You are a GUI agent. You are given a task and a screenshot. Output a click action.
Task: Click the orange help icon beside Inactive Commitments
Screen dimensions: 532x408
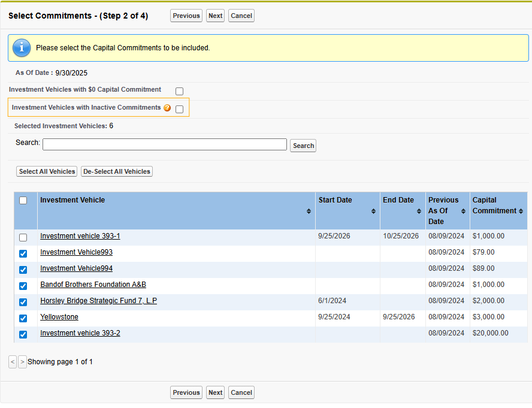point(167,108)
